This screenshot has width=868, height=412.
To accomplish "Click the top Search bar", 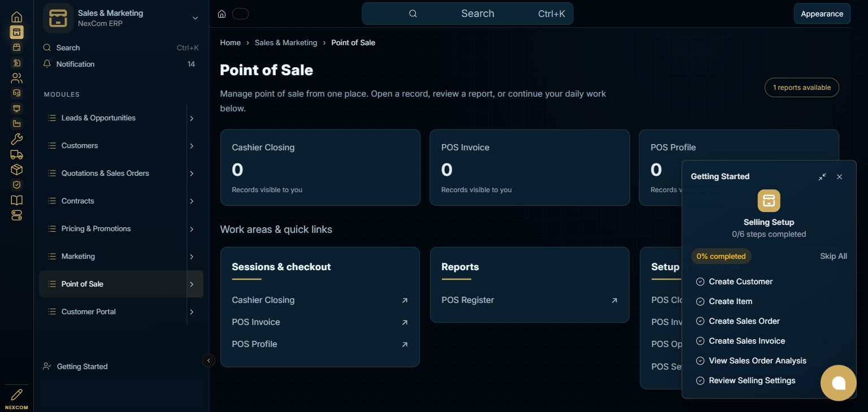I will (467, 14).
